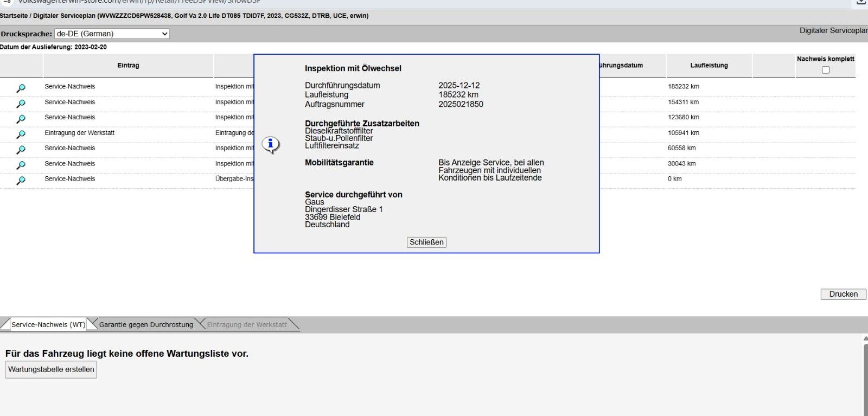Open magnifier for Eintragung der Werkstatt row

coord(21,134)
